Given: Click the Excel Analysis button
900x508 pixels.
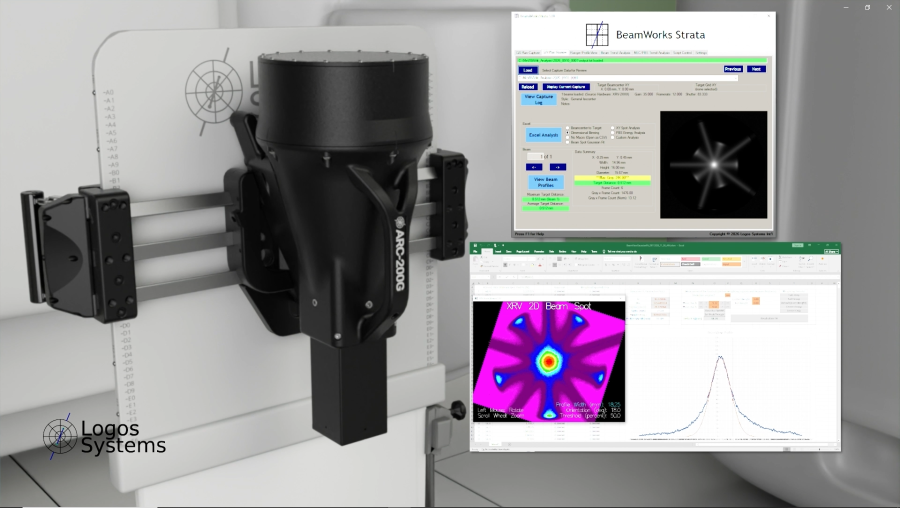Looking at the screenshot, I should pyautogui.click(x=544, y=135).
